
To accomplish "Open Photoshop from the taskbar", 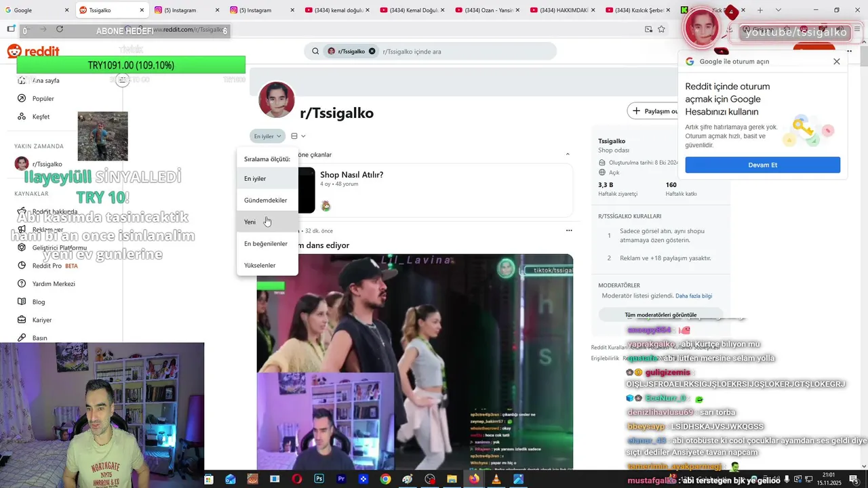I will coord(319,479).
